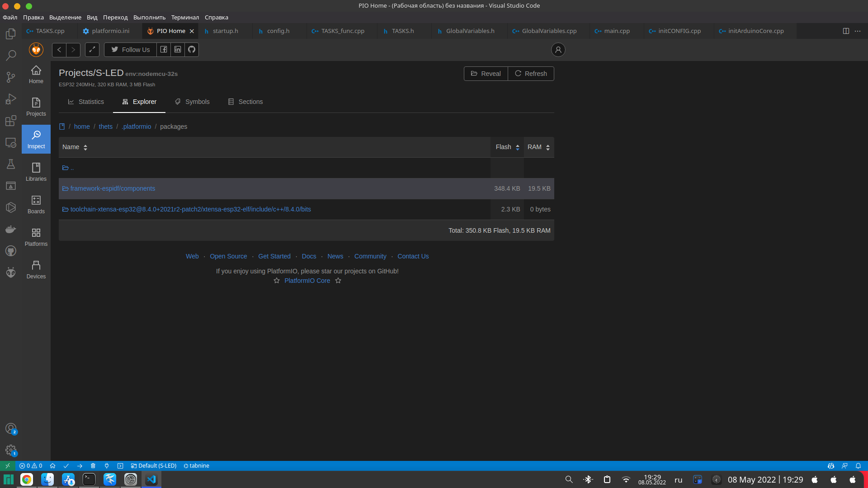Open the PIO Projects section
This screenshot has height=488, width=868.
(36, 107)
